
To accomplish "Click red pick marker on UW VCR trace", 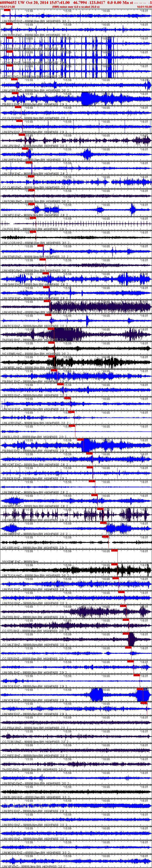I will pos(140,689).
